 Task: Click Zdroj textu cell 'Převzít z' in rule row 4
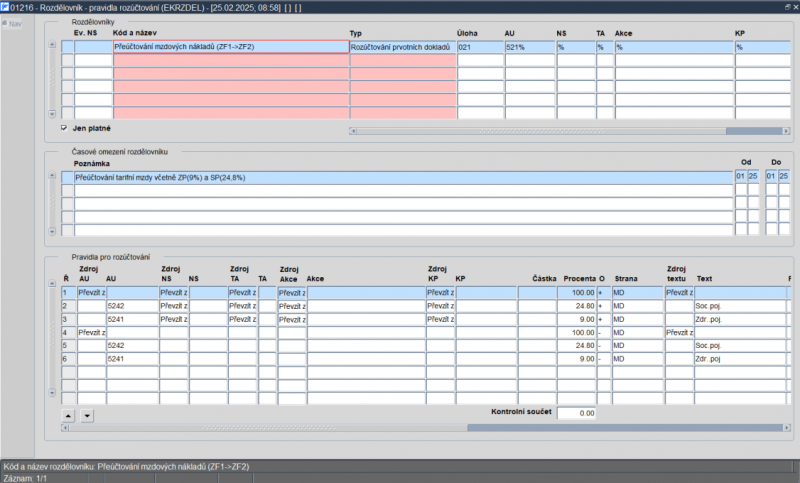(679, 333)
